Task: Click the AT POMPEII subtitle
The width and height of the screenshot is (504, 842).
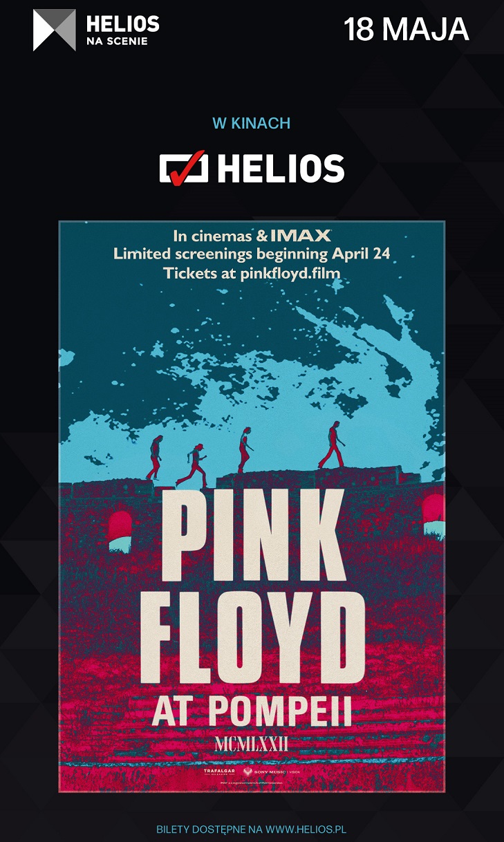Action: [252, 711]
